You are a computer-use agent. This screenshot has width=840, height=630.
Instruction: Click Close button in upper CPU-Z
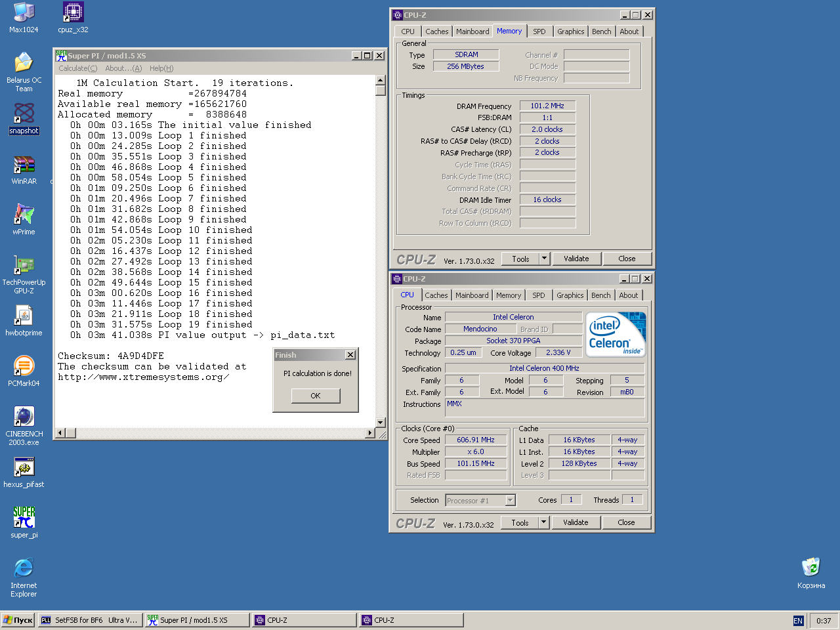coord(627,259)
